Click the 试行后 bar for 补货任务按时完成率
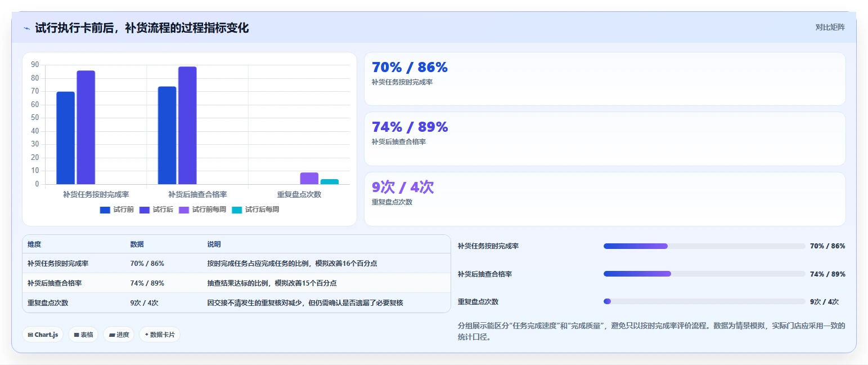 coord(86,127)
